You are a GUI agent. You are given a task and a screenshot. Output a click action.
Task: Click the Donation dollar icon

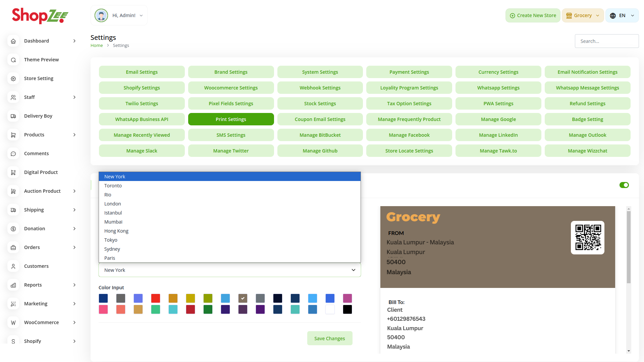tap(13, 229)
